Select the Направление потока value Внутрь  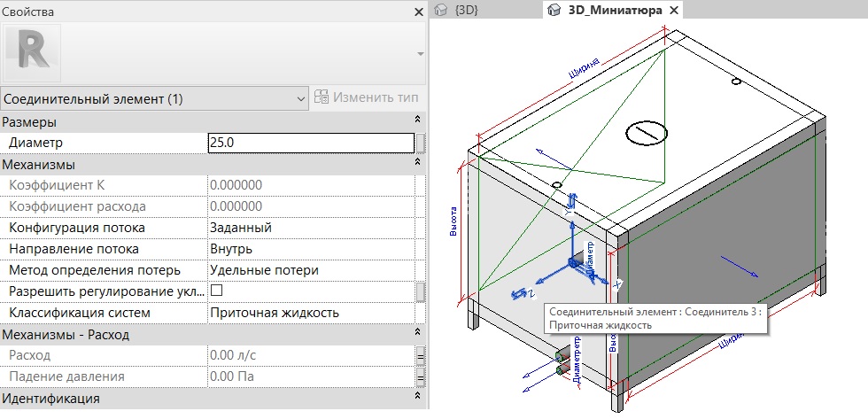(310, 249)
